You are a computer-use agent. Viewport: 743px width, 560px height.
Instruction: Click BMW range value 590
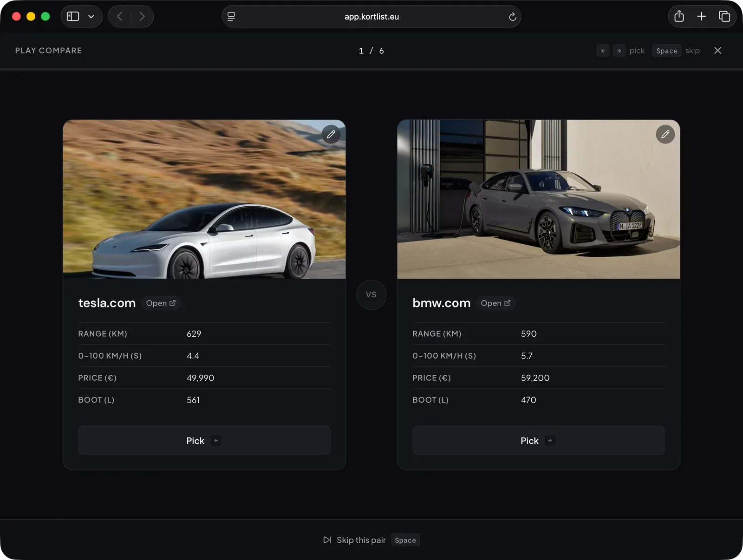point(528,334)
